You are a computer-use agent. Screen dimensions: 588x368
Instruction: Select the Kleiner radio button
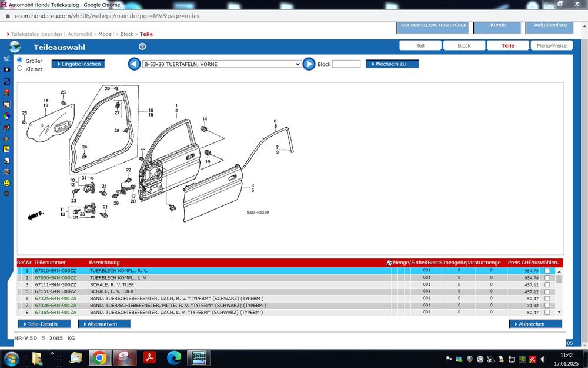pyautogui.click(x=20, y=68)
